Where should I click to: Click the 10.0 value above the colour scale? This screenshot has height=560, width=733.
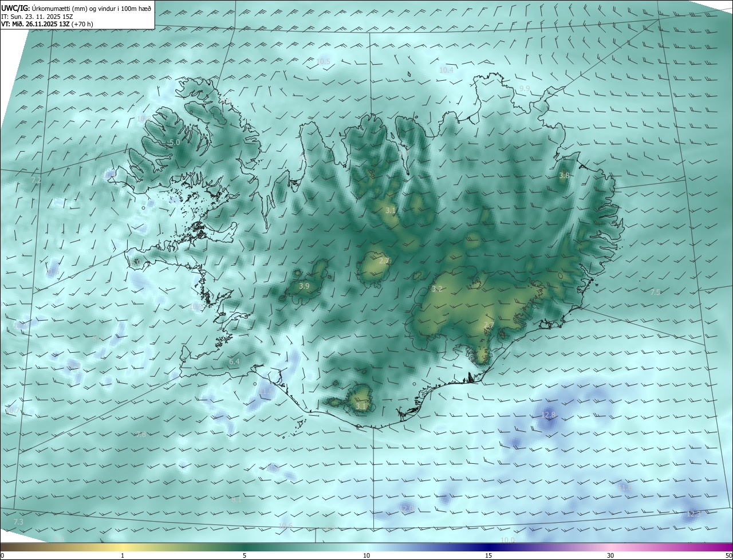(x=507, y=540)
